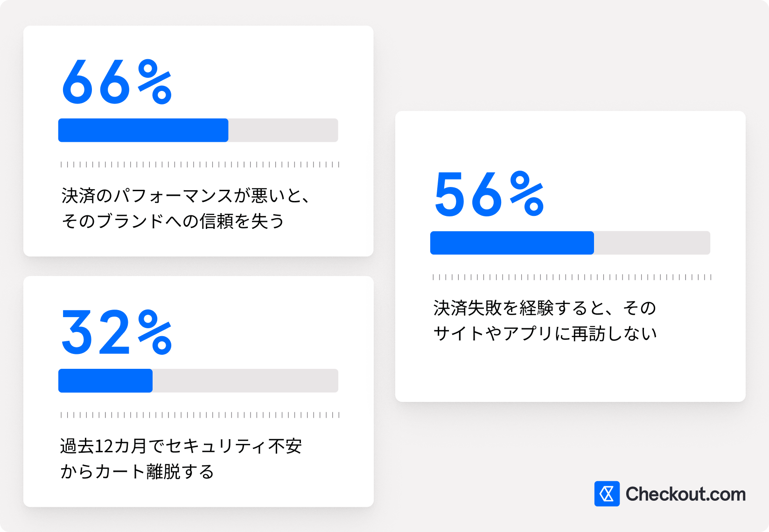Click the tick ruler under the 32% bar
Screen dimensions: 769x532
pyautogui.click(x=200, y=415)
